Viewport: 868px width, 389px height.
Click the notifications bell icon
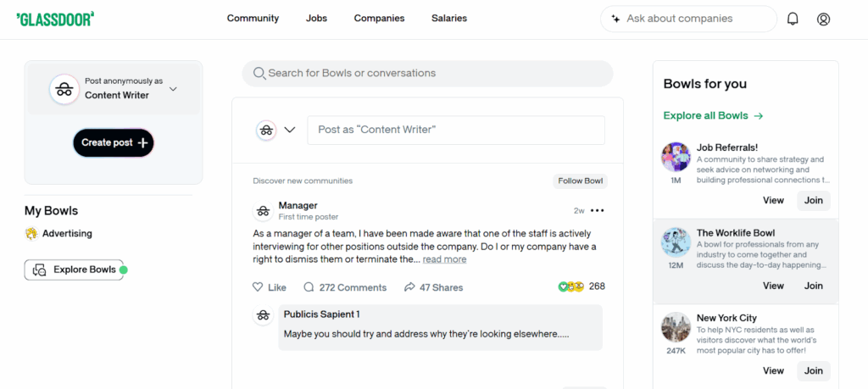point(793,19)
